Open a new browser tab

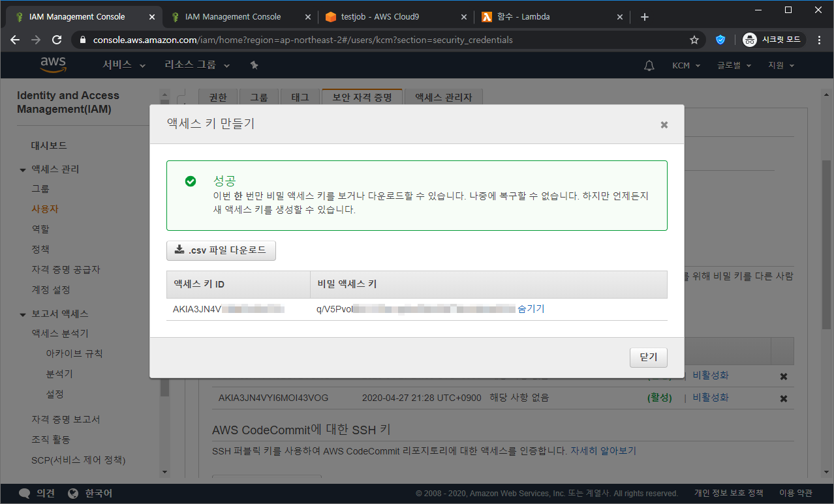[645, 17]
